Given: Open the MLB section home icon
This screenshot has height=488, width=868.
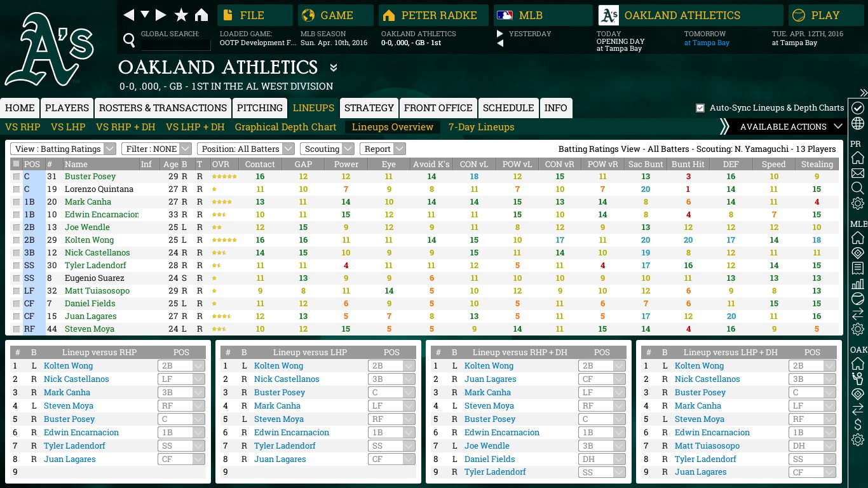Looking at the screenshot, I should point(858,238).
